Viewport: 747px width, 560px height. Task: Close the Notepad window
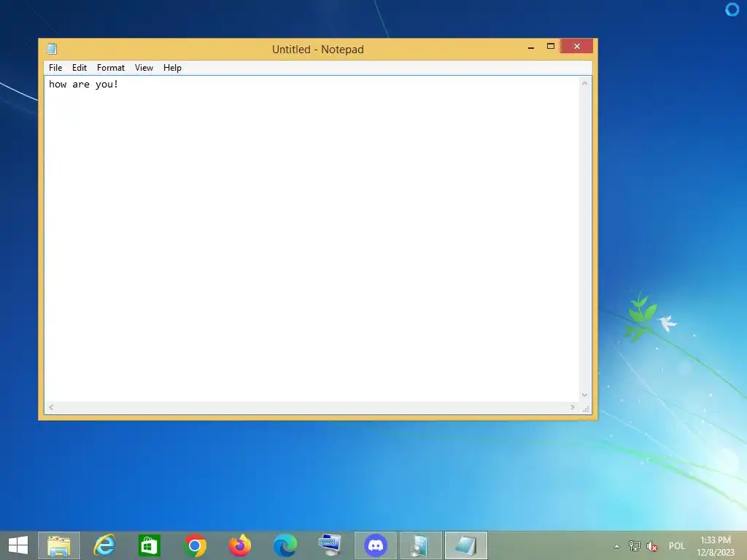coord(576,46)
